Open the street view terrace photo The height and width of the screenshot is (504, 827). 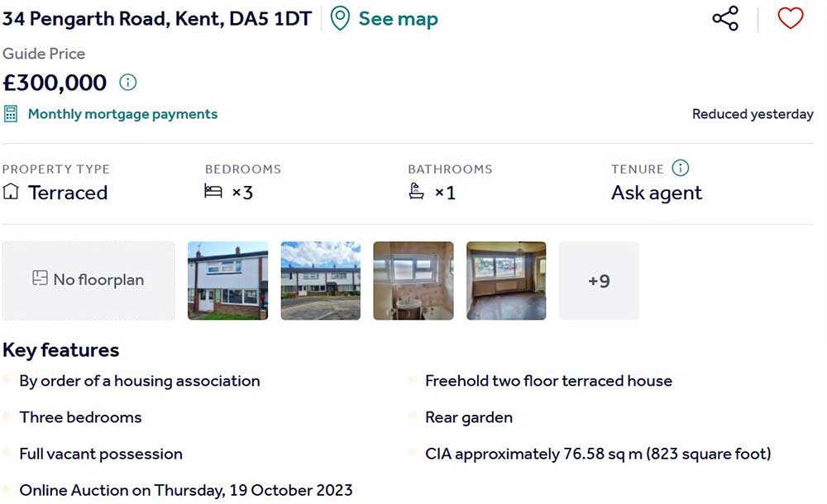(x=321, y=280)
